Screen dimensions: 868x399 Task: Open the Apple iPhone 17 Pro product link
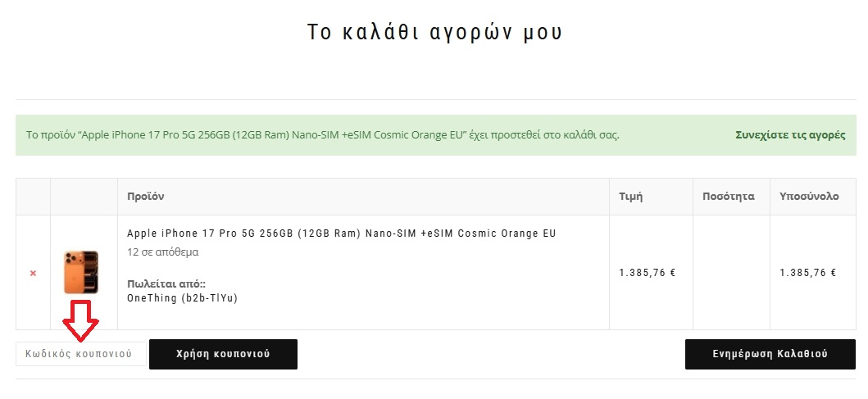point(341,234)
